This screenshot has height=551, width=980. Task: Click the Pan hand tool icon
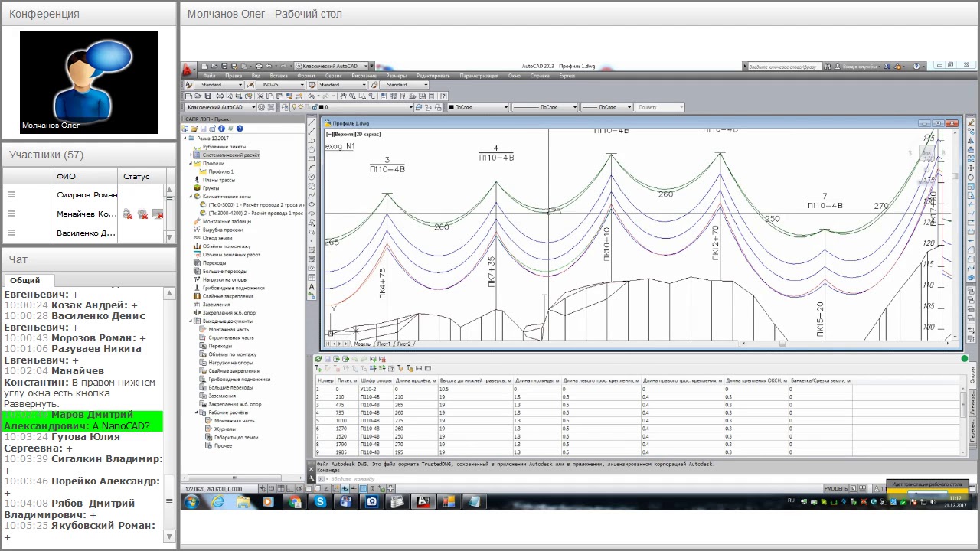[343, 96]
